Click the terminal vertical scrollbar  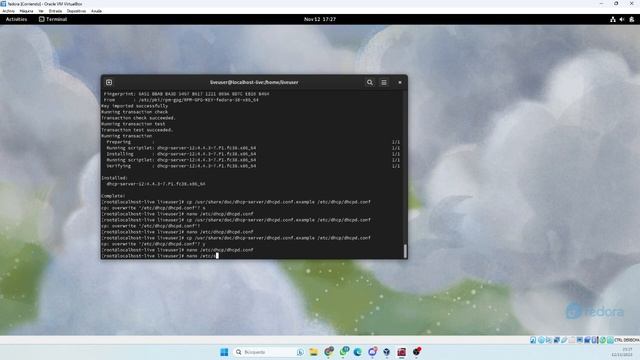[x=405, y=251]
